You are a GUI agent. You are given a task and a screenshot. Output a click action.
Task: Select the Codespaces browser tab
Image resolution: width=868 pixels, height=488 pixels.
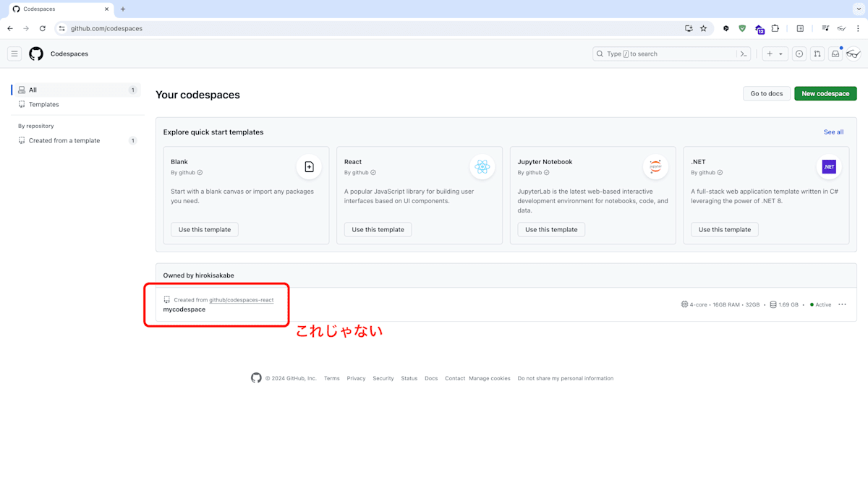[x=61, y=9]
